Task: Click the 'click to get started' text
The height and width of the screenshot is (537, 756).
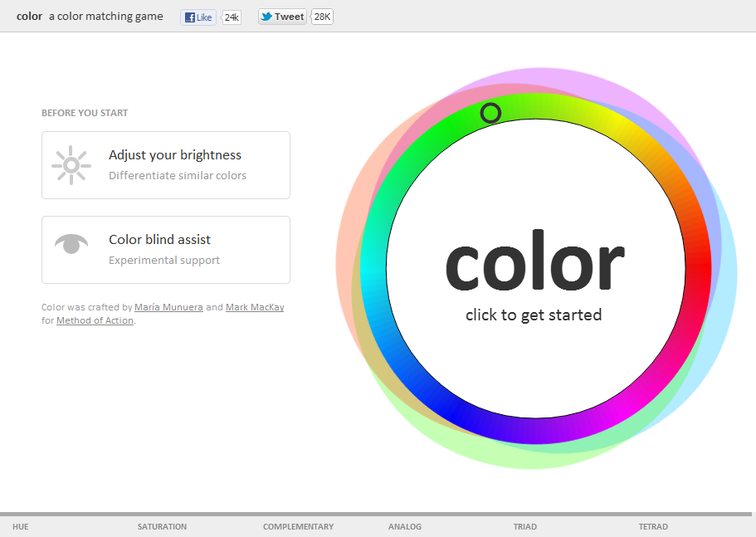Action: point(534,315)
